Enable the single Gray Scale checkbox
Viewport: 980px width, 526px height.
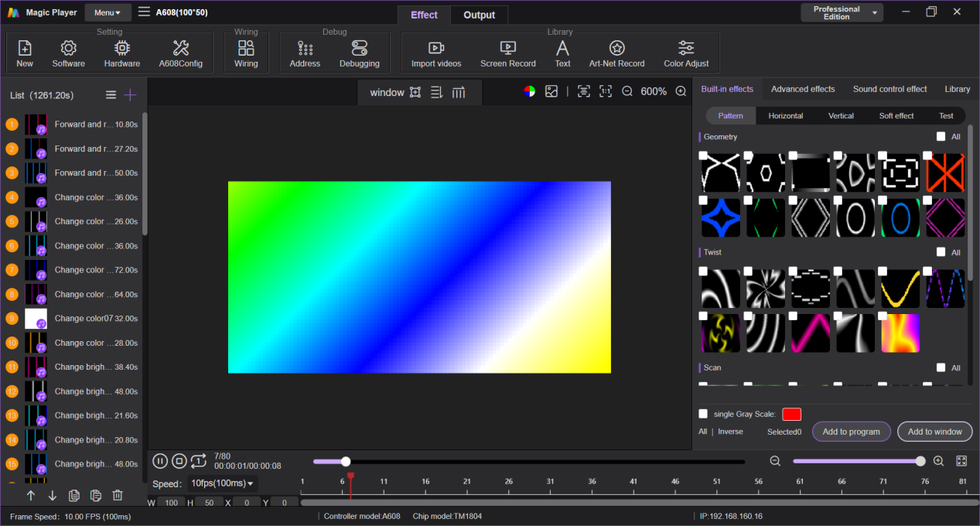tap(703, 414)
